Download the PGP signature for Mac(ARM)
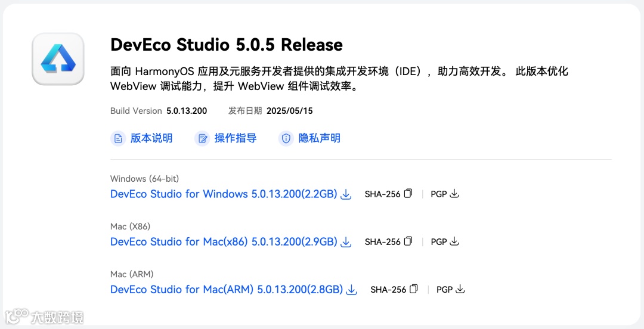644x329 pixels. (460, 289)
